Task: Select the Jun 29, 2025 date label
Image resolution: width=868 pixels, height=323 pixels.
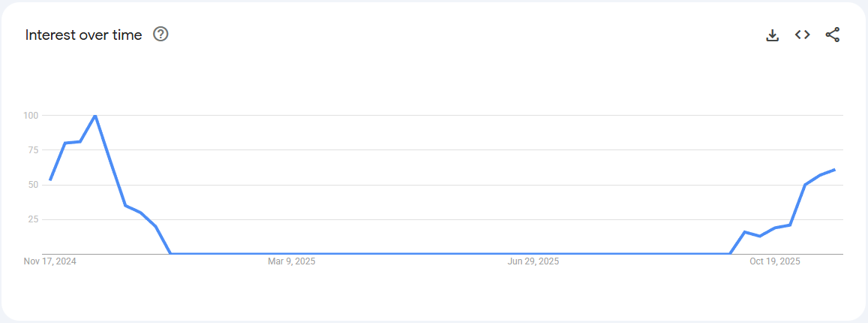Action: tap(533, 262)
